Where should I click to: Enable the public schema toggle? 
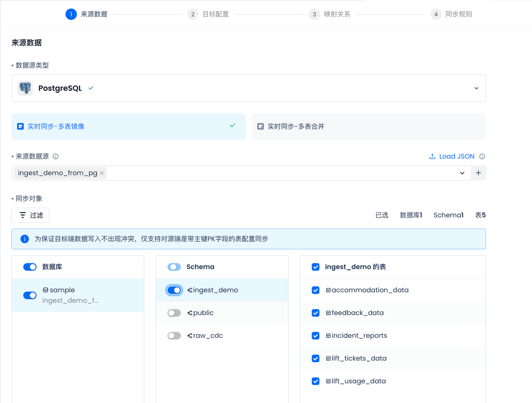(174, 313)
